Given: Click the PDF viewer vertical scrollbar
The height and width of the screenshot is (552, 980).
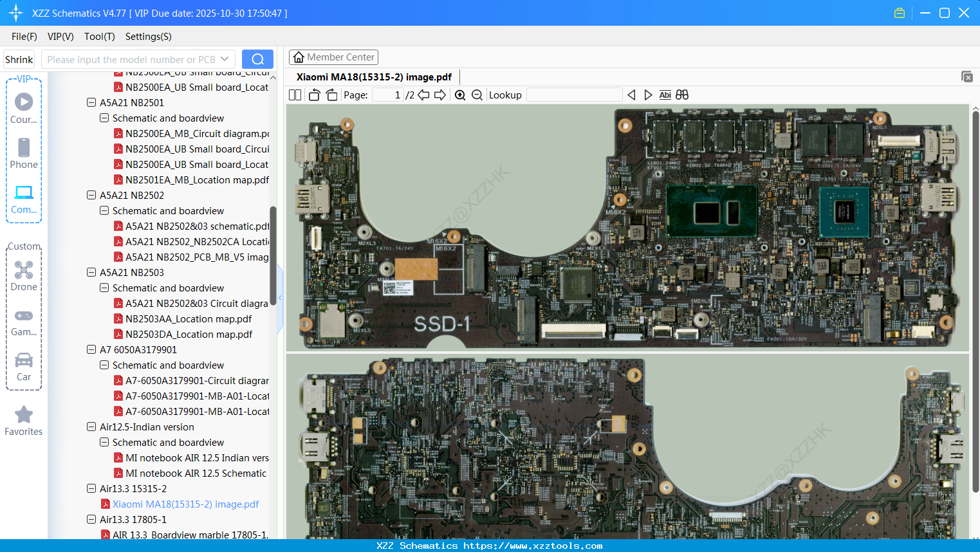Looking at the screenshot, I should click(975, 302).
